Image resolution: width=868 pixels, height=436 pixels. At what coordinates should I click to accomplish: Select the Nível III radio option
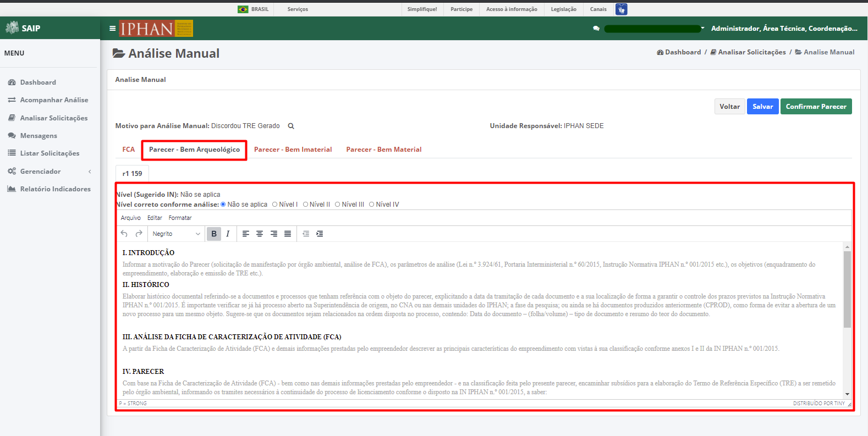pyautogui.click(x=337, y=205)
